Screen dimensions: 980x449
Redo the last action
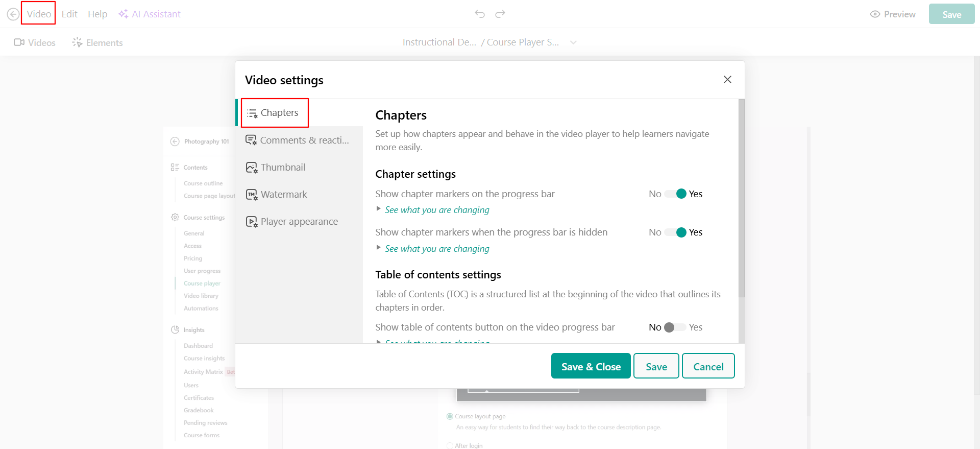coord(500,14)
